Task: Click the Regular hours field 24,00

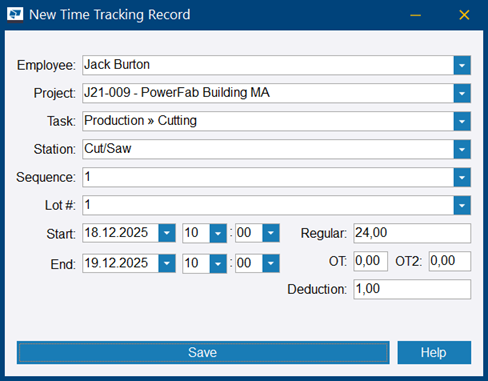Action: [x=412, y=233]
